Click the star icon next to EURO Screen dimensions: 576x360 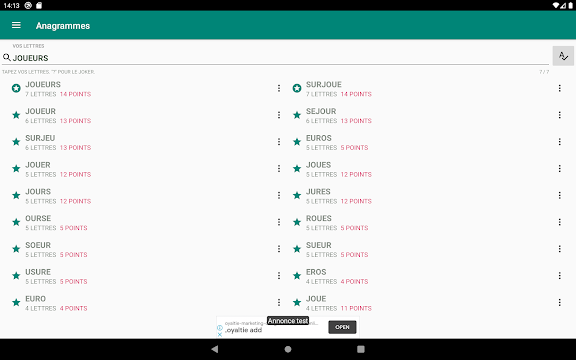coord(16,303)
